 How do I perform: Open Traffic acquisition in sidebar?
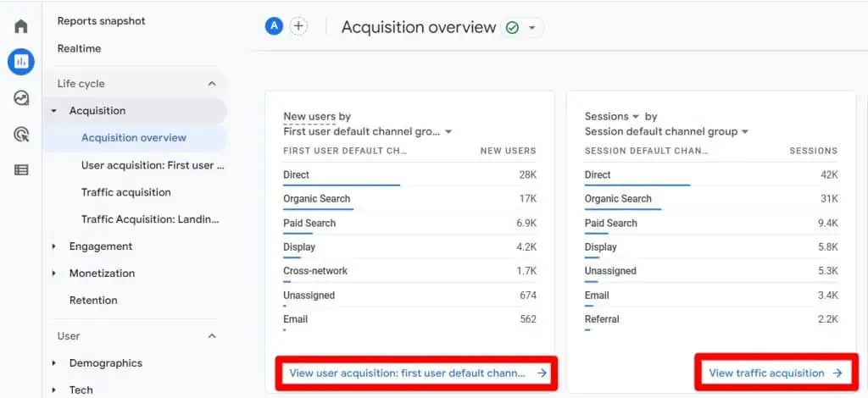(126, 192)
